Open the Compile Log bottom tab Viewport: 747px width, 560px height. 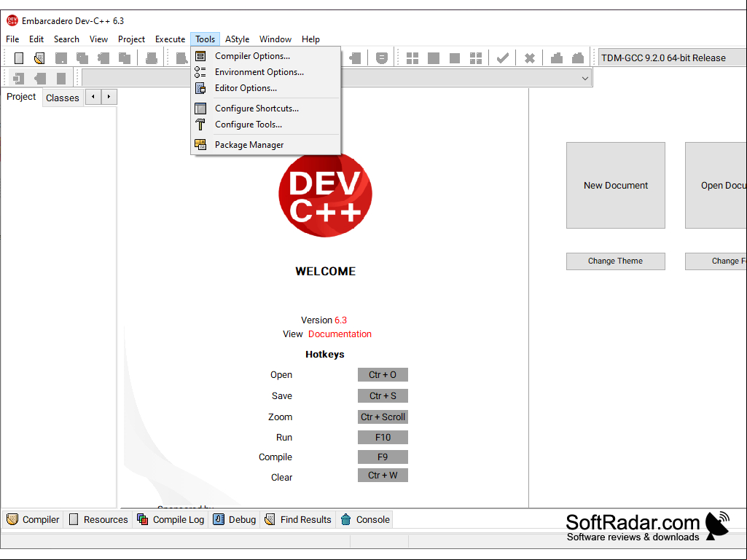tap(171, 519)
